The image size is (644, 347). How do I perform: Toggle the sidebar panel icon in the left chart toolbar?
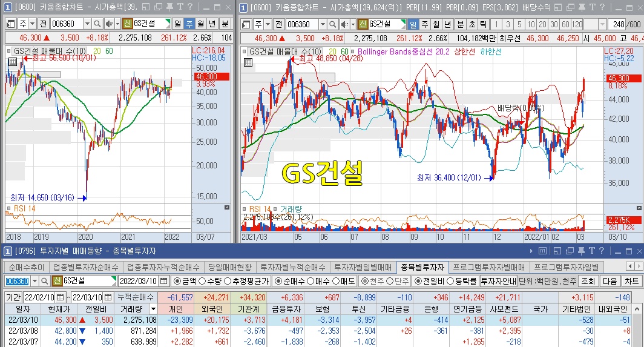[11, 24]
